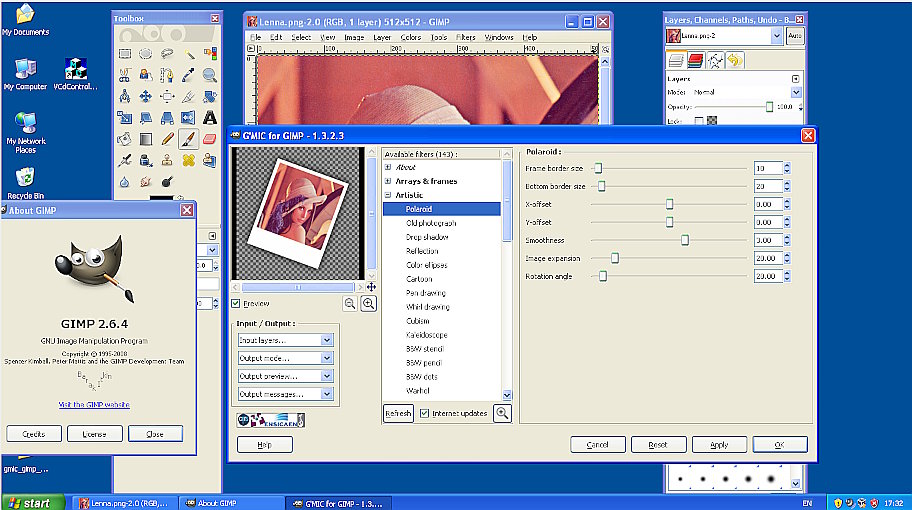
Task: Open the Filters menu in GIMP
Action: [465, 37]
